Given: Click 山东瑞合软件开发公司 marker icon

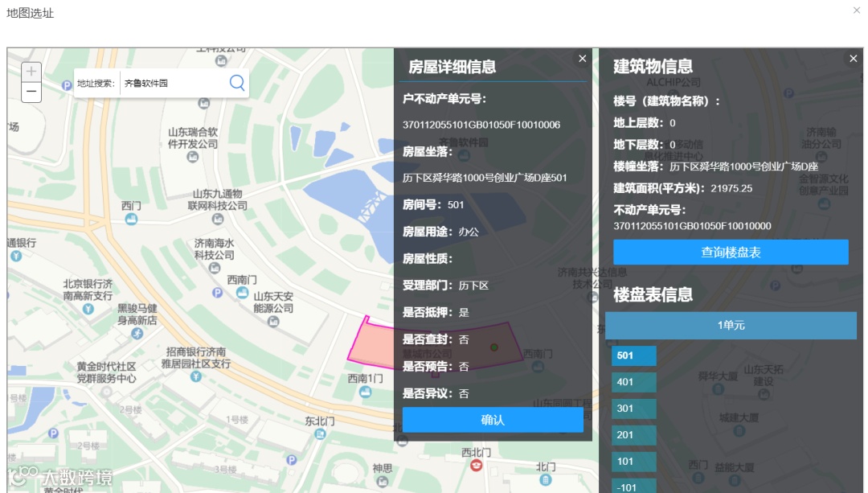Looking at the screenshot, I should point(193,158).
